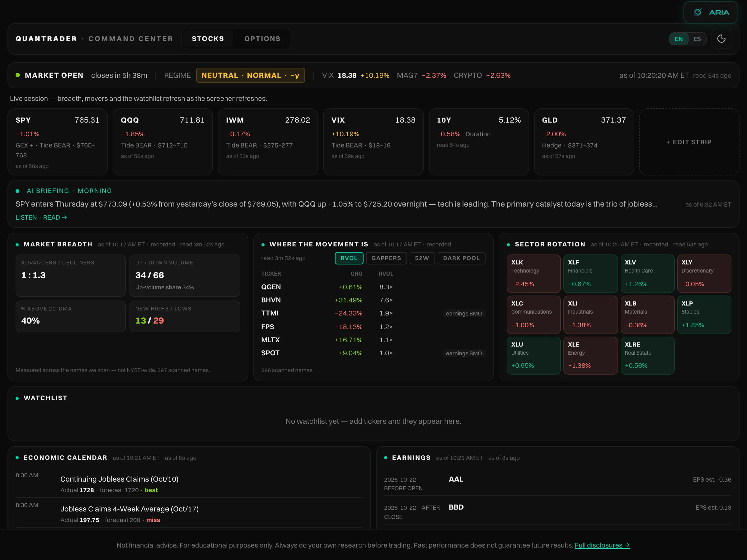The image size is (747, 560).
Task: Click the NEUTRAL · NORMAL regime badge
Action: click(250, 75)
